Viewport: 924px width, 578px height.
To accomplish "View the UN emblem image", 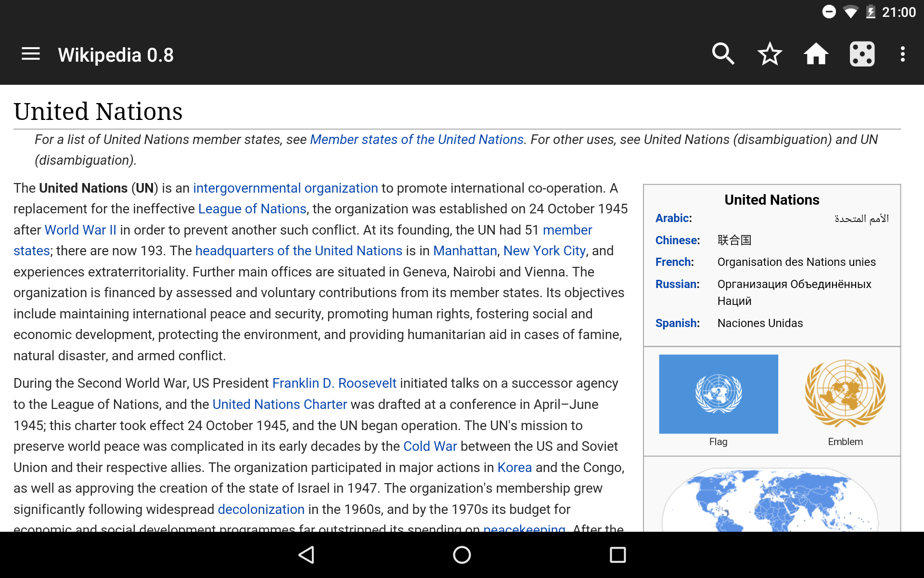I will pos(845,393).
